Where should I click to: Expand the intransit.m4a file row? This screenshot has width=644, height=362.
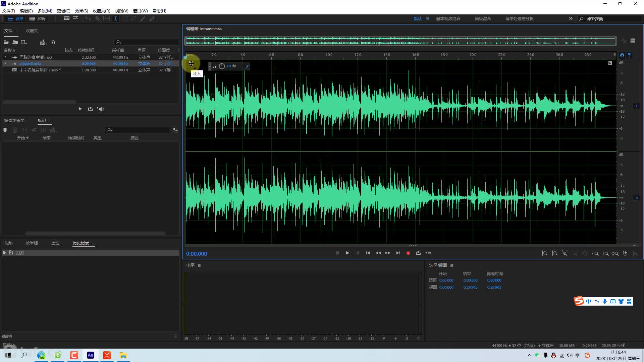click(x=5, y=64)
